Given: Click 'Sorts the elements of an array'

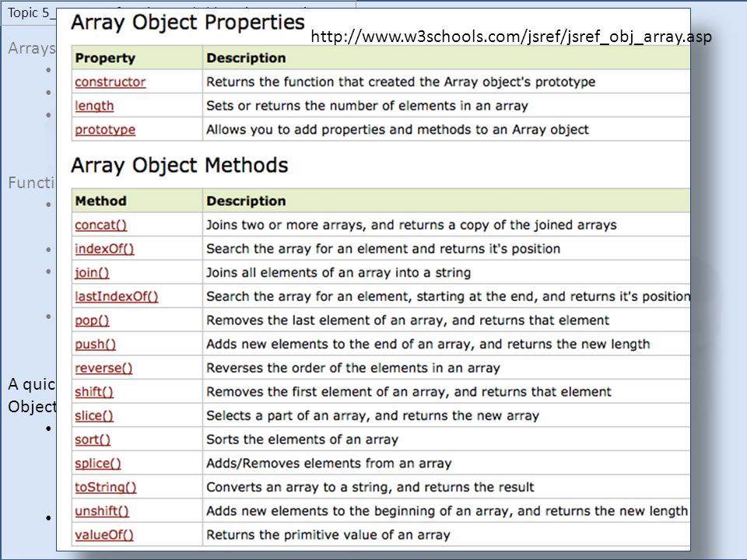Looking at the screenshot, I should coord(302,439).
